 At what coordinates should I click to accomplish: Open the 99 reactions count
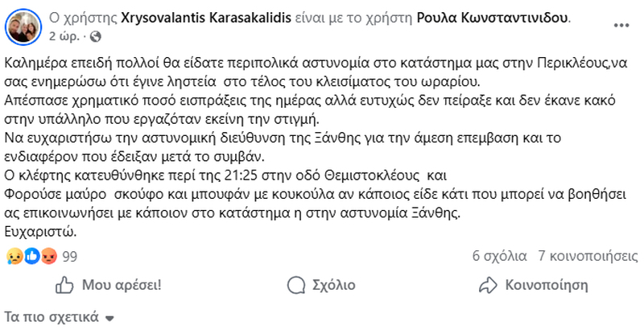(69, 256)
